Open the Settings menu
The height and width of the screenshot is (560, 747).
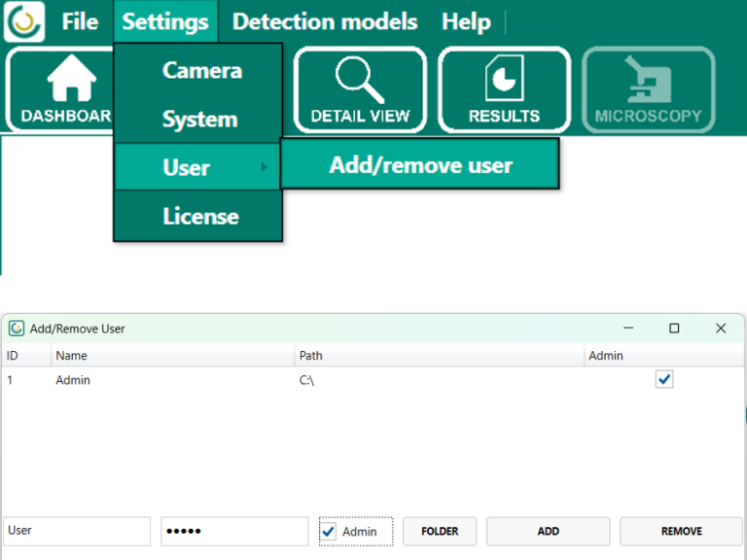165,21
